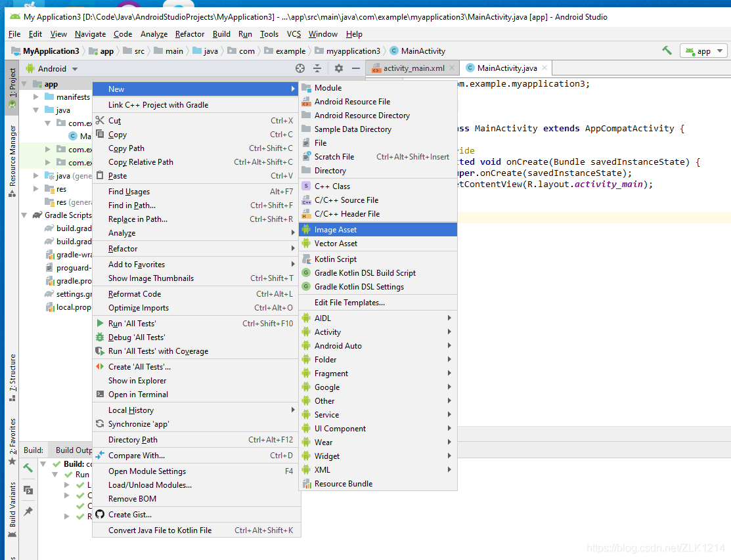Select the proguard rules file row

[68, 268]
